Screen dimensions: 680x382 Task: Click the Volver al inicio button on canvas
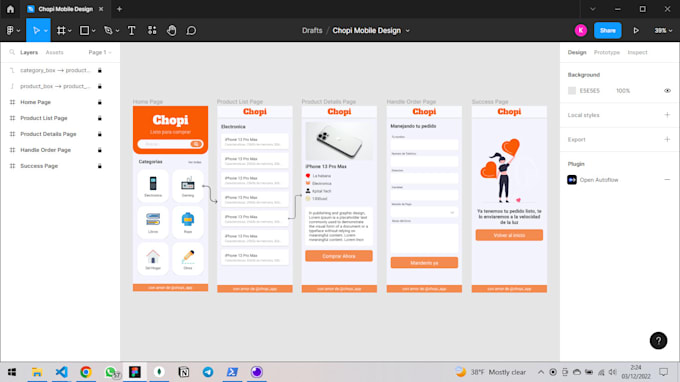click(509, 235)
